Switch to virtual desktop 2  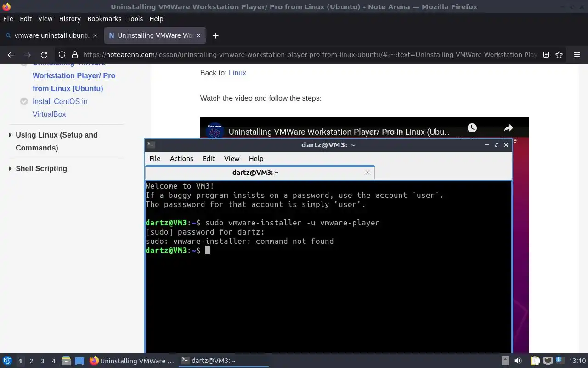[x=31, y=361]
